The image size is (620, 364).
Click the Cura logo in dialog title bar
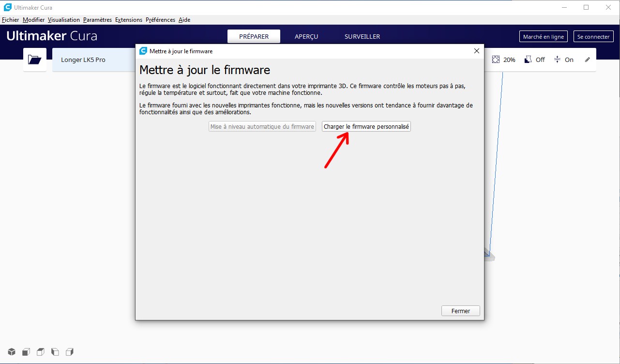[x=143, y=51]
